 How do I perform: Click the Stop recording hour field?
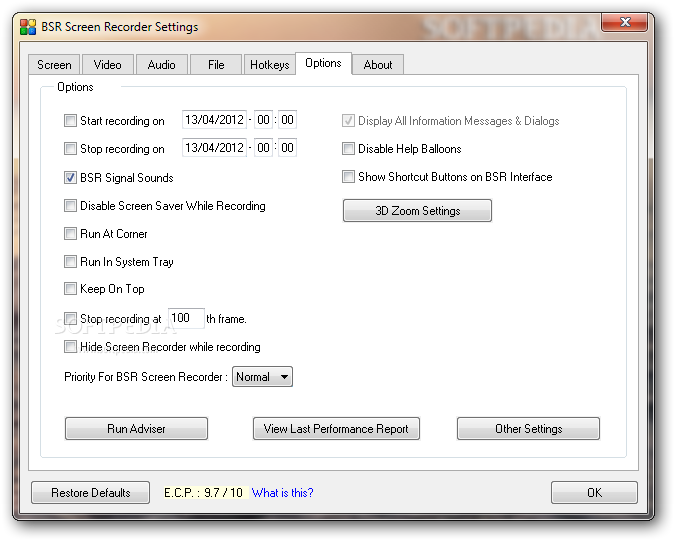[263, 148]
